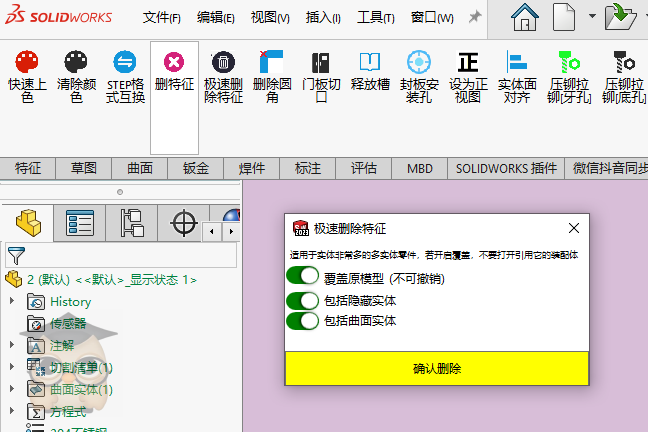Pin the menu bar with pushpin
This screenshot has width=648, height=432.
coord(475,17)
